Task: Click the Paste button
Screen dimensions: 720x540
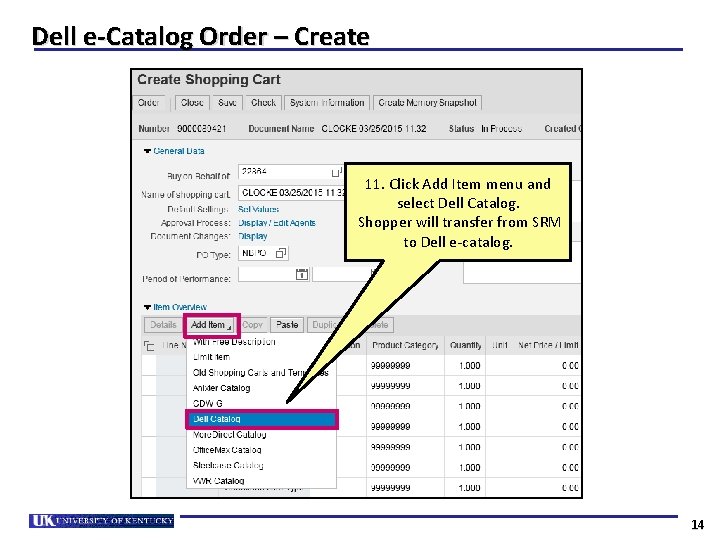Action: coord(287,325)
